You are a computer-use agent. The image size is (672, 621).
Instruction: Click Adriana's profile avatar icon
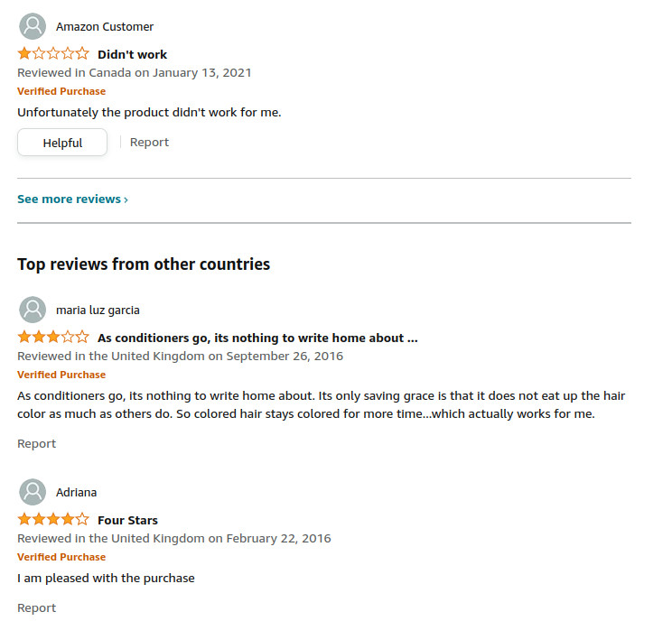point(33,492)
